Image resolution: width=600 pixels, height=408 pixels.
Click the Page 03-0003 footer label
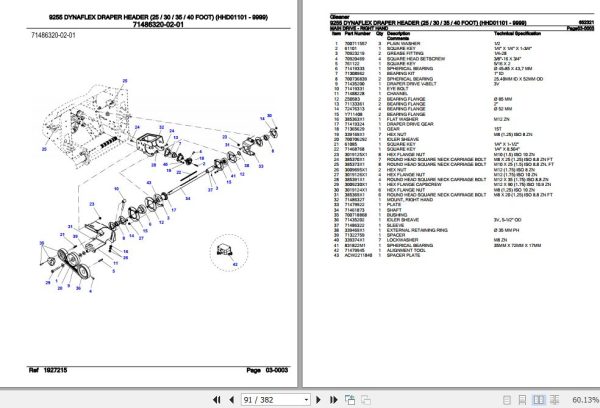click(x=267, y=370)
